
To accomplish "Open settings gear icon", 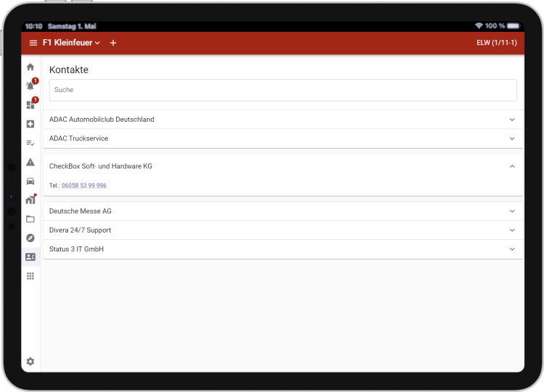I will (x=30, y=361).
